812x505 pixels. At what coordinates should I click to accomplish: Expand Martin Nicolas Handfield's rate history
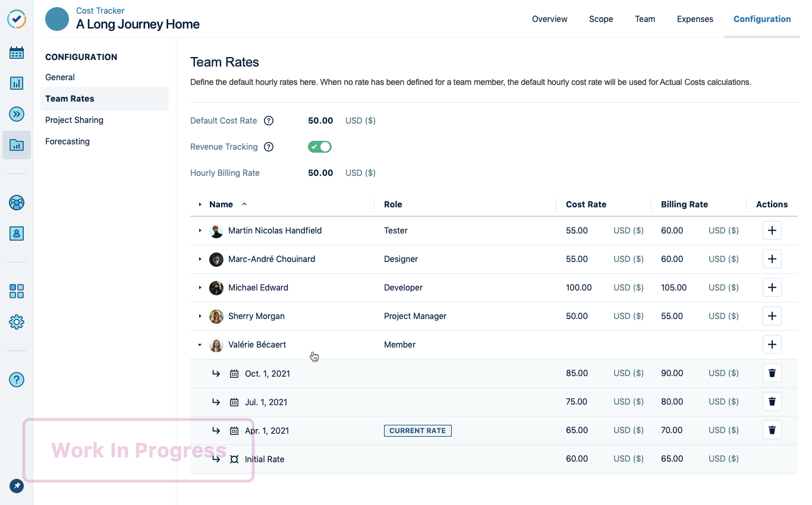(x=200, y=231)
